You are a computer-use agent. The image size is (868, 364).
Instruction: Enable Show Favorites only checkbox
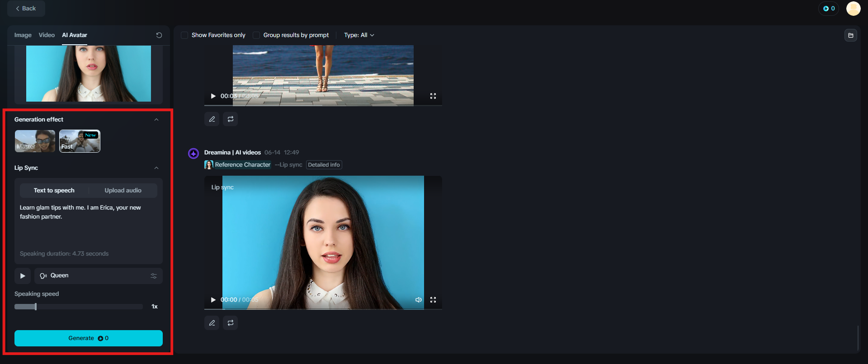[x=184, y=35]
